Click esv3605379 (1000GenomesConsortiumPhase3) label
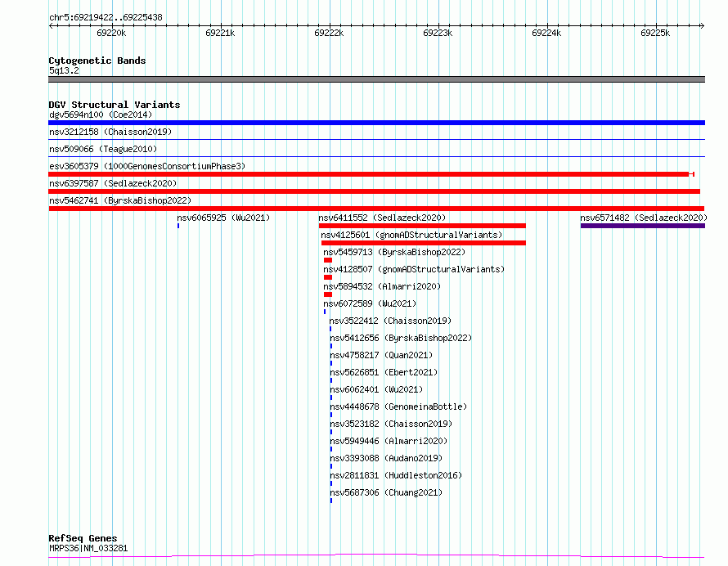This screenshot has height=566, width=728. pos(146,166)
